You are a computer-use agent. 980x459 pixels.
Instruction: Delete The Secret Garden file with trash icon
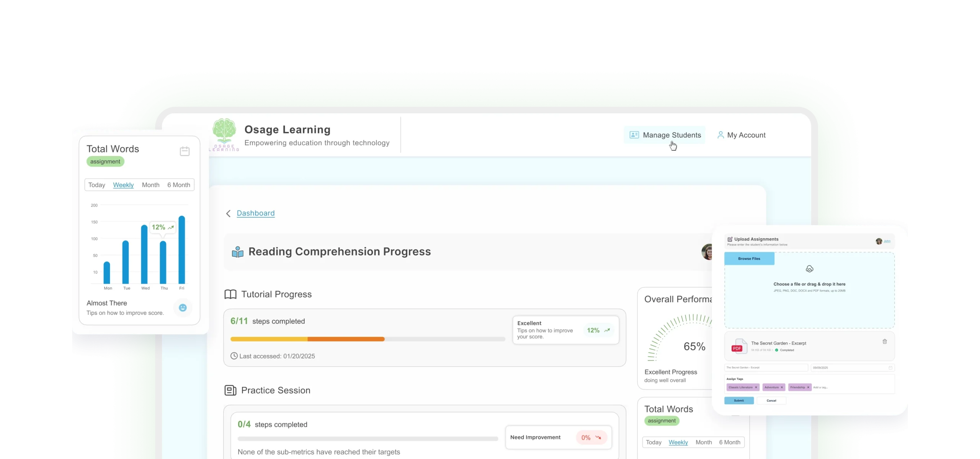(885, 342)
